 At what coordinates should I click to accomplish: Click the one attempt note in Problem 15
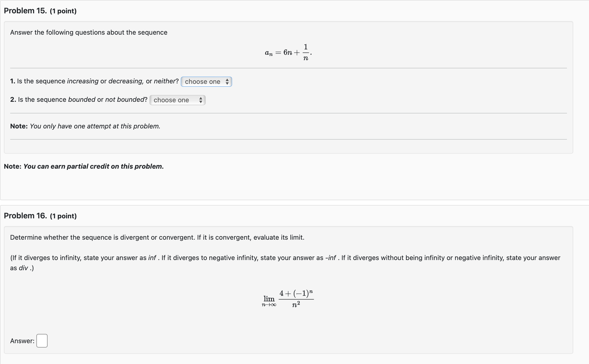[85, 126]
